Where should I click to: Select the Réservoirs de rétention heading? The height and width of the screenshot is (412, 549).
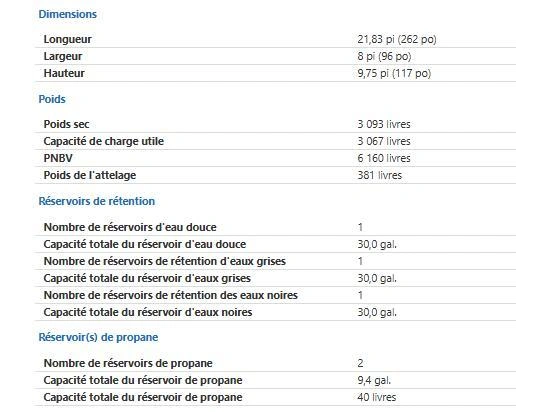[x=97, y=201]
